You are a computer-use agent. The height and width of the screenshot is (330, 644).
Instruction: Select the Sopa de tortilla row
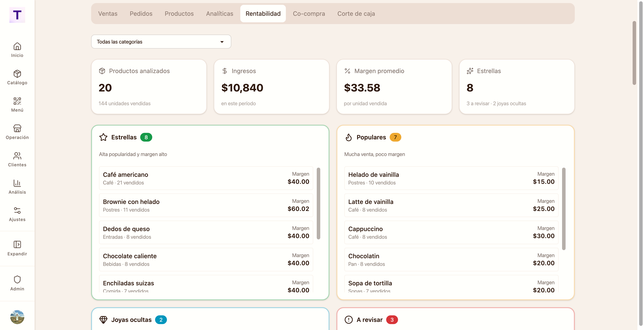pyautogui.click(x=451, y=284)
